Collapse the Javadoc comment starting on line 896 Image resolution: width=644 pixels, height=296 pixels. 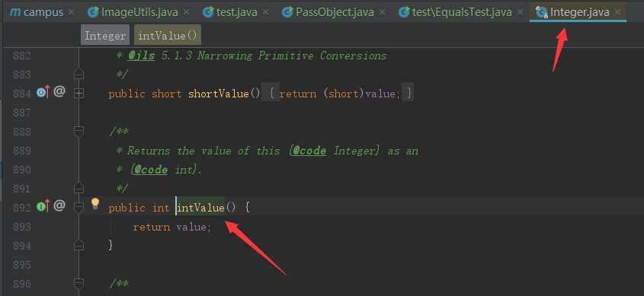click(78, 283)
